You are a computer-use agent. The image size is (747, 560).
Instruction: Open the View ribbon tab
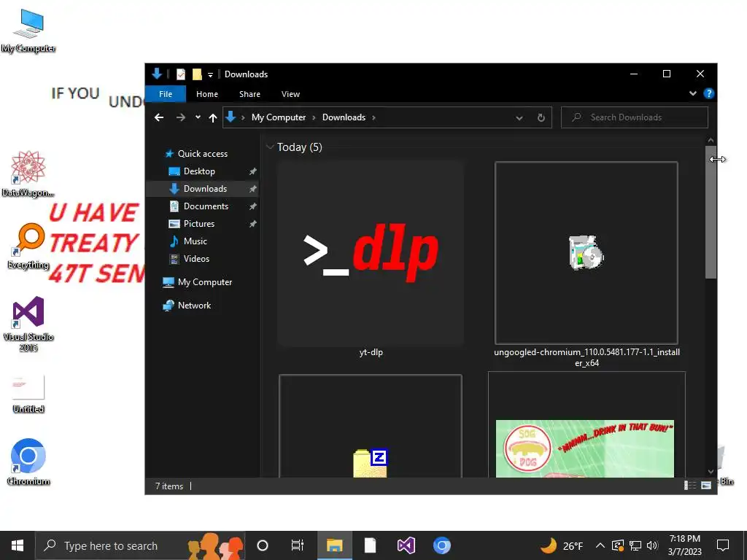point(290,94)
